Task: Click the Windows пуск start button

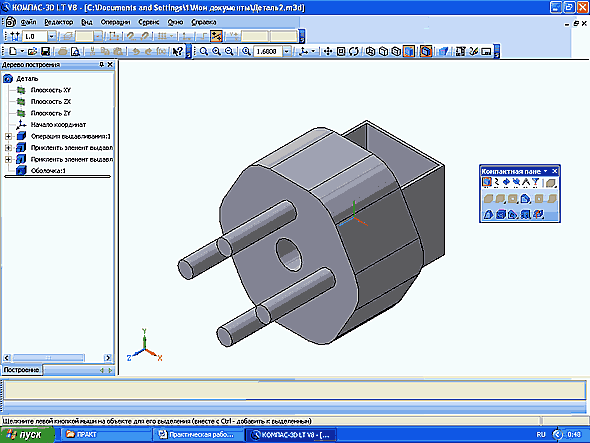Action: [26, 435]
